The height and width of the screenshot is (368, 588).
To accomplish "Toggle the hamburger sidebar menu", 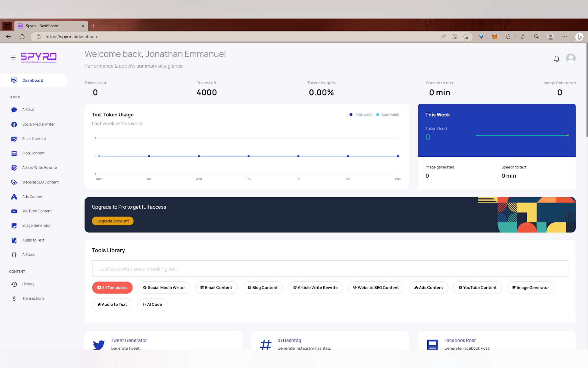I will click(13, 57).
